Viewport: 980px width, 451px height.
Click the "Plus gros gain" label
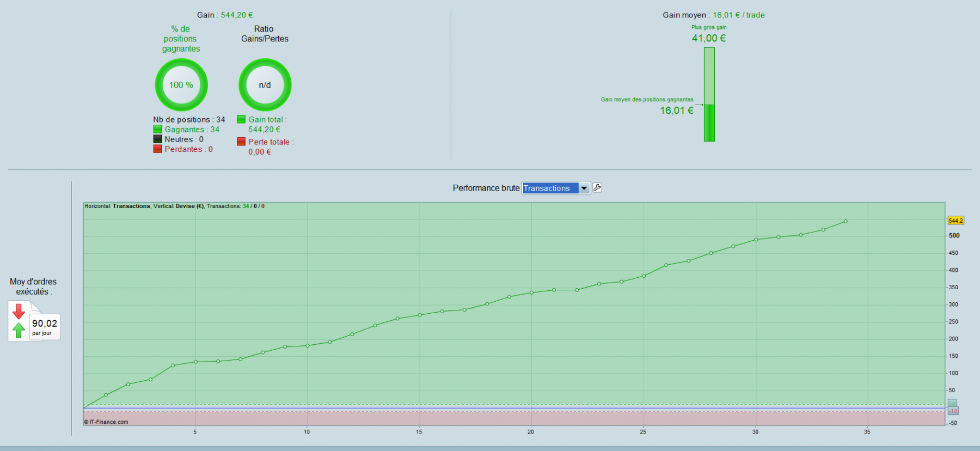point(709,27)
